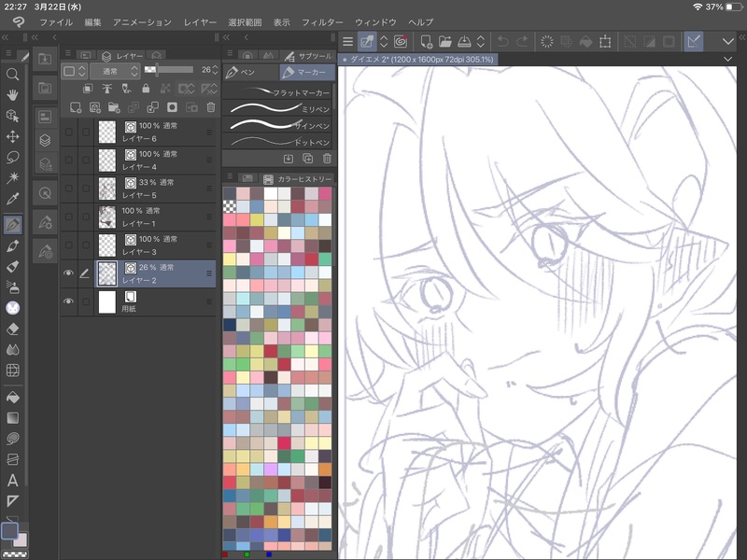Select the Text tool
The image size is (747, 560).
pyautogui.click(x=13, y=480)
